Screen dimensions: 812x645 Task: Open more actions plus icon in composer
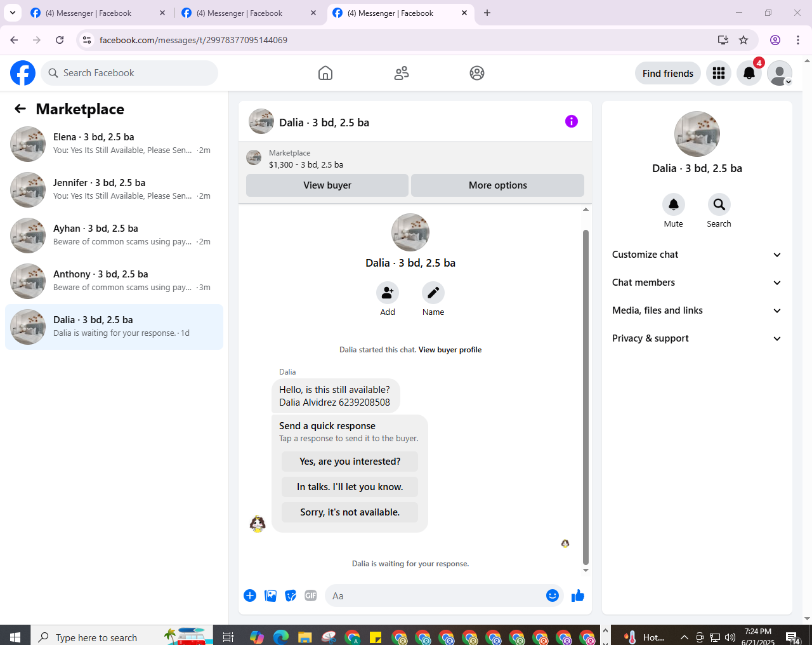(x=250, y=595)
